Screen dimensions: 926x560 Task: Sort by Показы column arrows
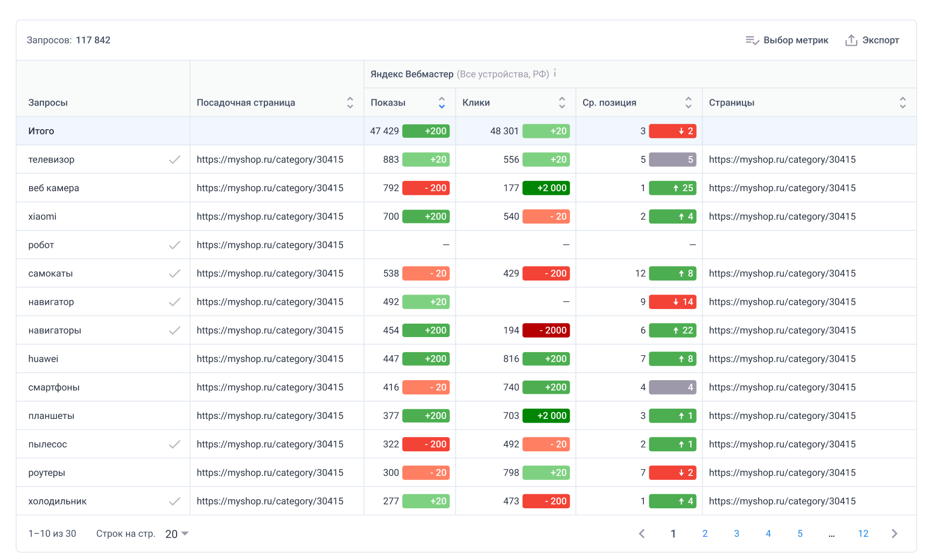[x=441, y=102]
